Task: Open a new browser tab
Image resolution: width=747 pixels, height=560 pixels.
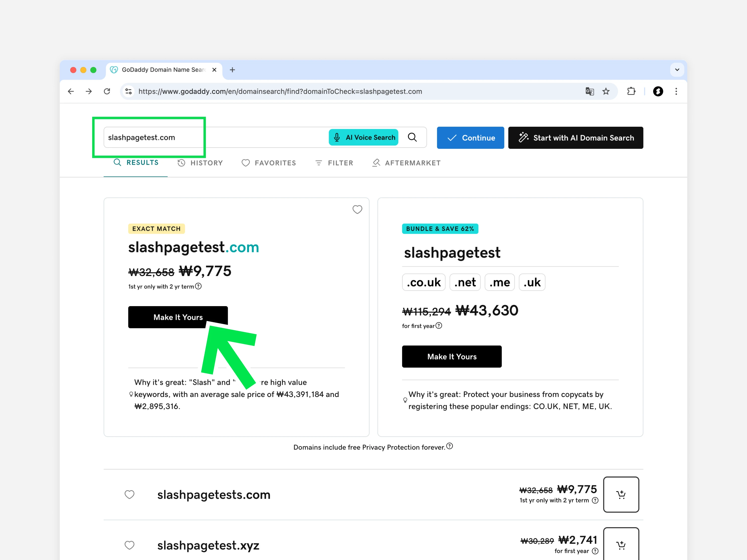Action: pyautogui.click(x=232, y=70)
